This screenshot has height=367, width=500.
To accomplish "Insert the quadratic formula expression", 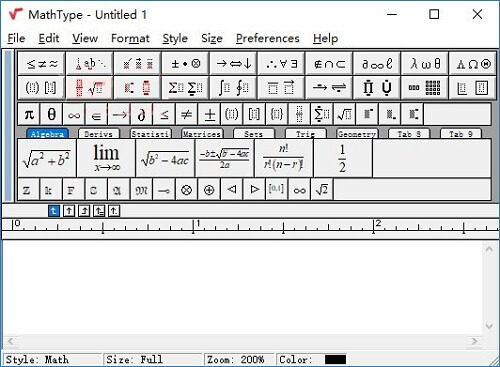I will coord(224,158).
